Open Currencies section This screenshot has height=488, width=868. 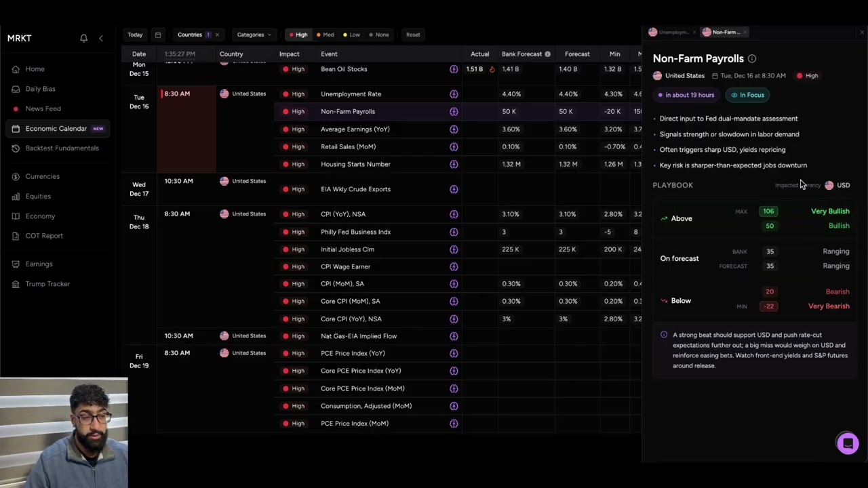(42, 176)
